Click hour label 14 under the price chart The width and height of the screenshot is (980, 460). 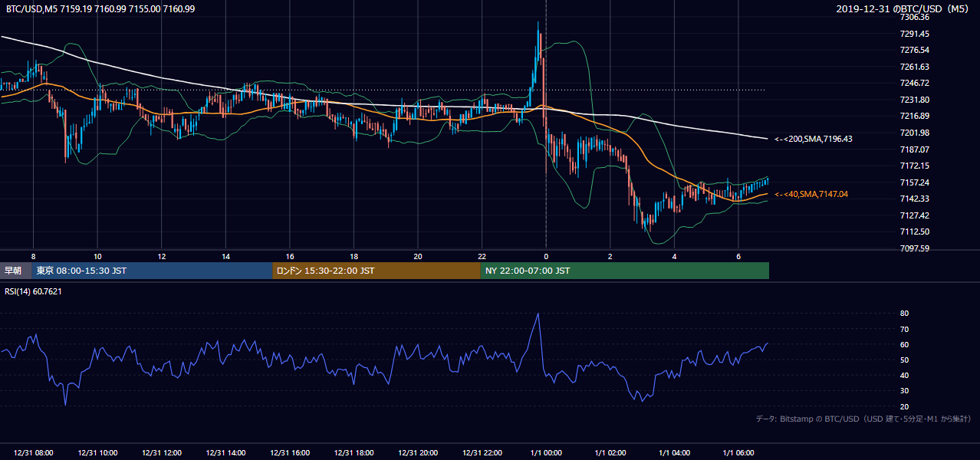[x=225, y=256]
